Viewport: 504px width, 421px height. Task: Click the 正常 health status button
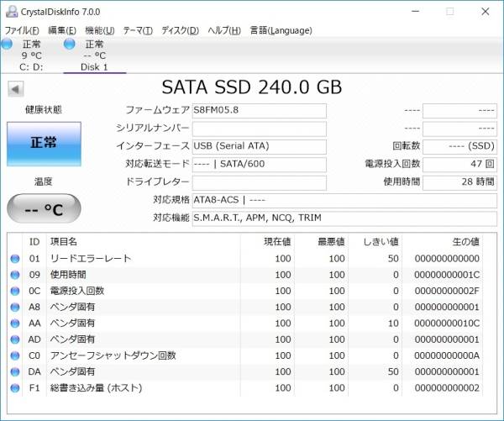click(x=44, y=144)
